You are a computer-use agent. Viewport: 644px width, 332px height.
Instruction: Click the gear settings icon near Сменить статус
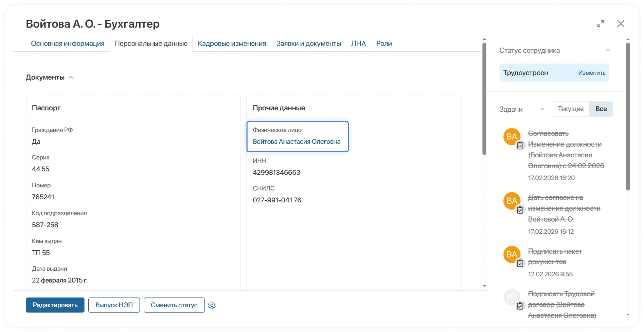click(212, 305)
